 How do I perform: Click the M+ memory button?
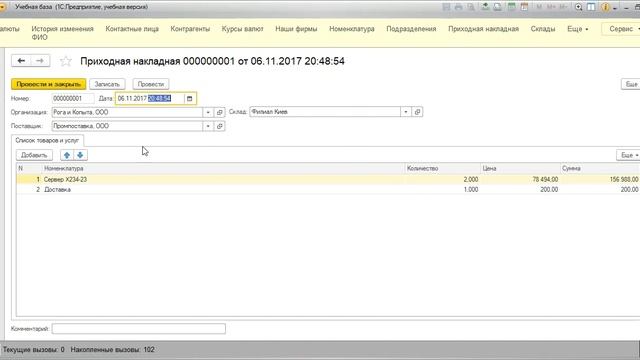click(x=551, y=7)
